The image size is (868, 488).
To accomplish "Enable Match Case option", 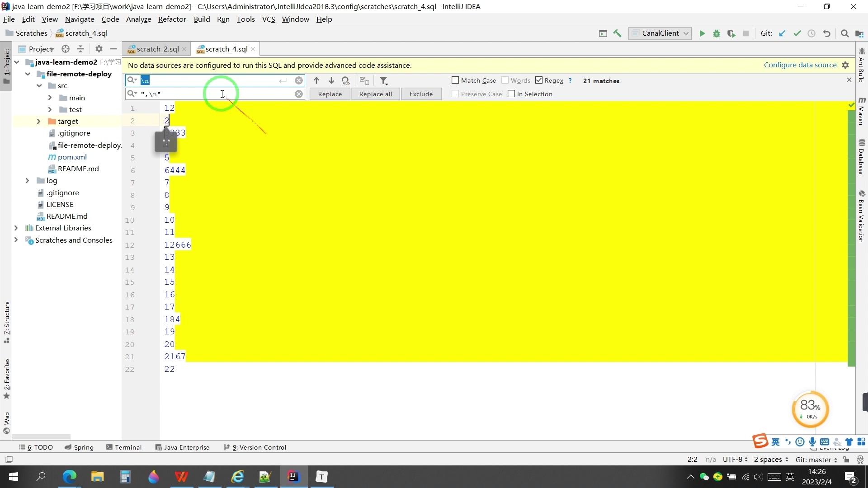I will [474, 80].
